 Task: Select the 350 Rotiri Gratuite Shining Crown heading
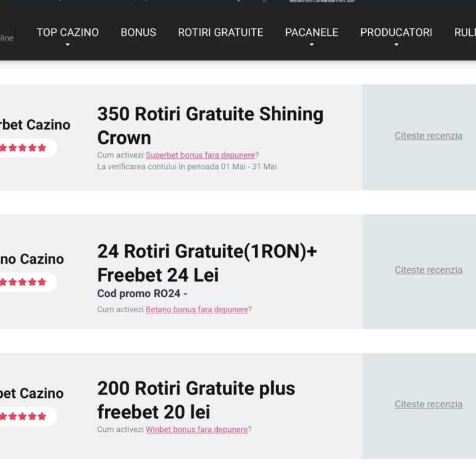click(210, 126)
